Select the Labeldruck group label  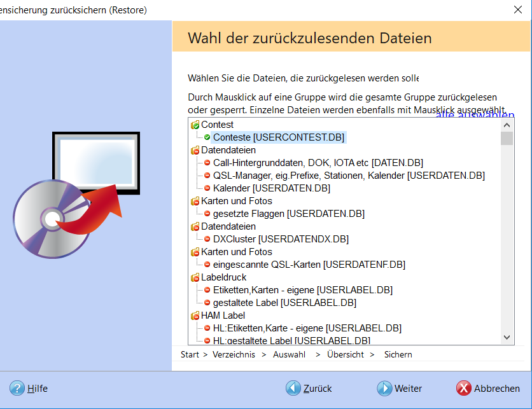[x=223, y=277]
